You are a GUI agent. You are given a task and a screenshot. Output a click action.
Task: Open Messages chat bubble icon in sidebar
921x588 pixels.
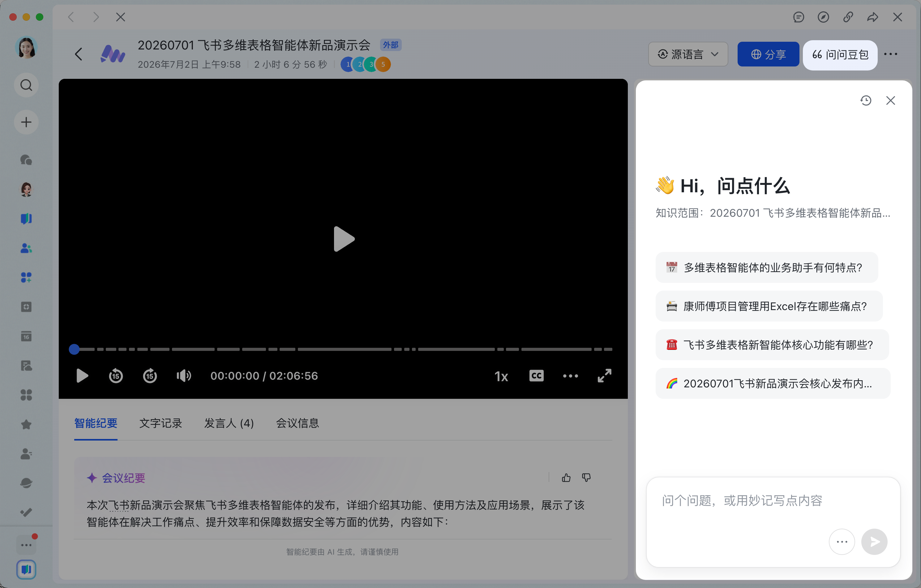(26, 160)
